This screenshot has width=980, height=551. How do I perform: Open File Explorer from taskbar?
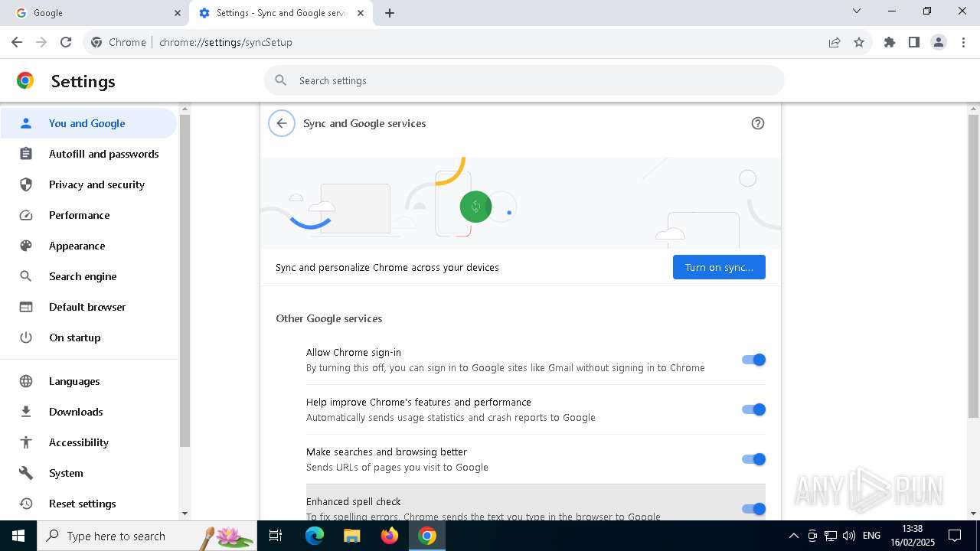[x=352, y=536]
